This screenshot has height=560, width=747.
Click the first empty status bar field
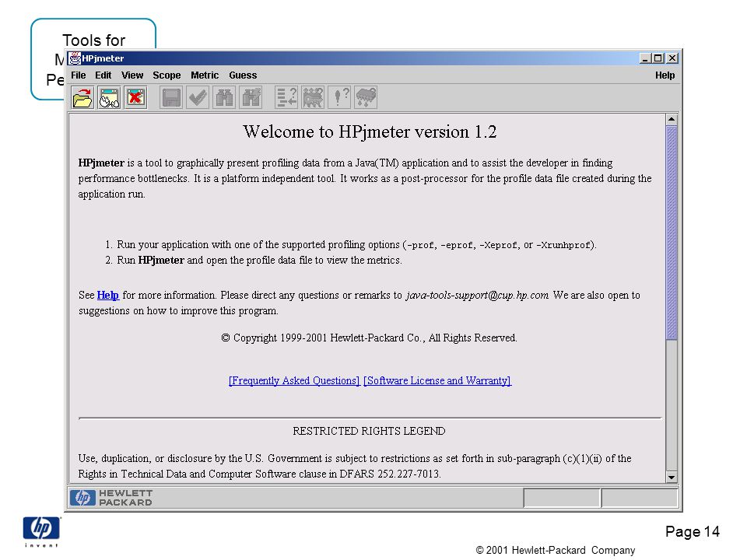(x=561, y=498)
